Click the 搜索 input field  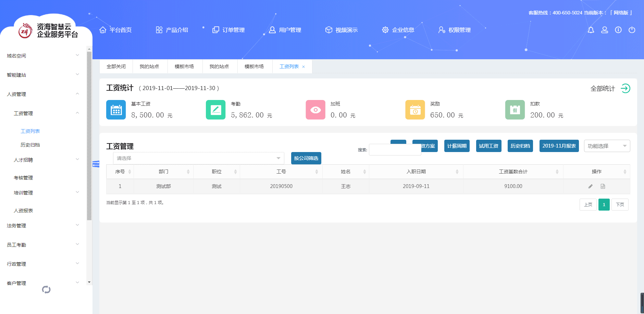(395, 150)
